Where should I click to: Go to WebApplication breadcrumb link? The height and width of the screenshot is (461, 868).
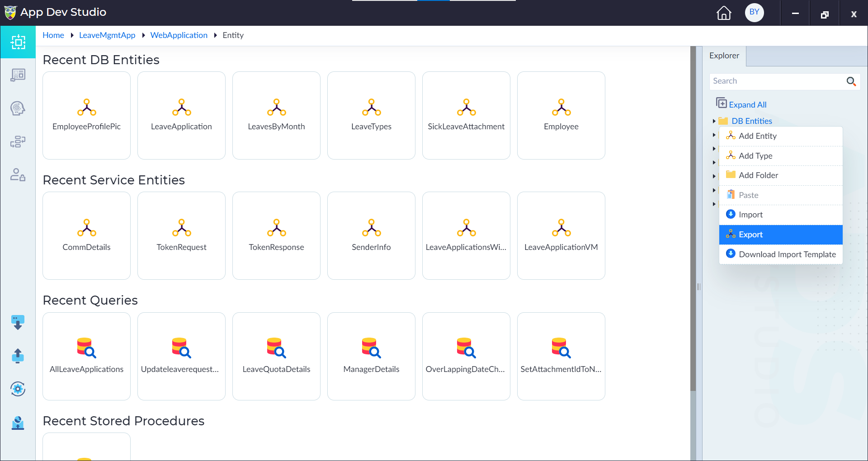tap(179, 35)
